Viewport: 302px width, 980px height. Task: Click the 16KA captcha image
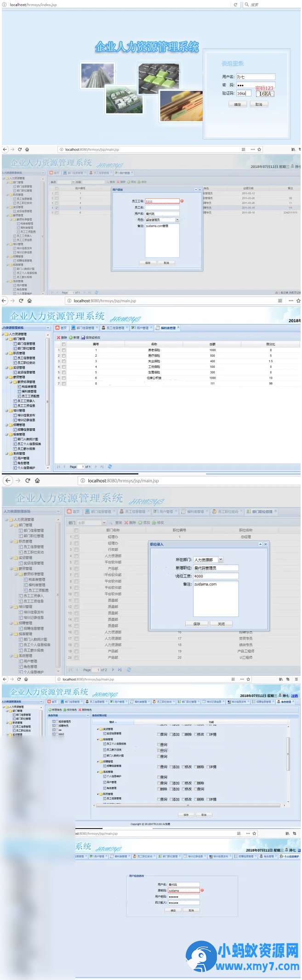tap(265, 94)
